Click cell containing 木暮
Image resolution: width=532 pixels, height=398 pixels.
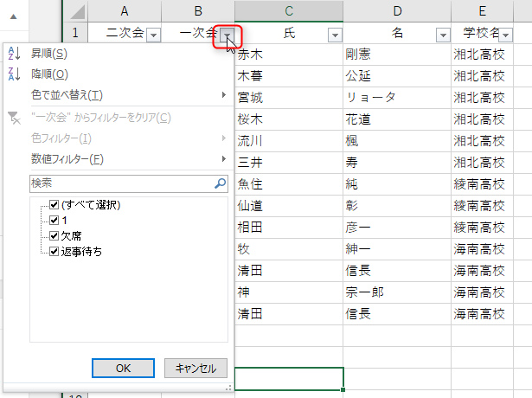289,76
